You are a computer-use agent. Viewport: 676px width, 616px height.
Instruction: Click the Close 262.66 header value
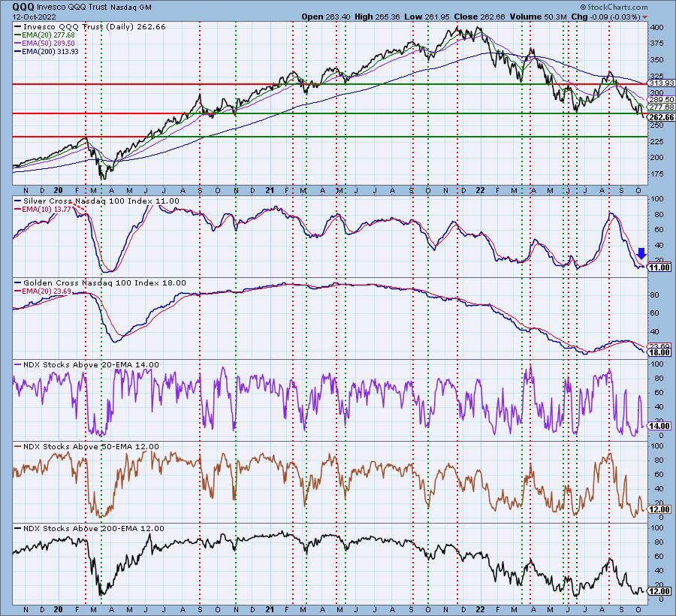(x=479, y=17)
